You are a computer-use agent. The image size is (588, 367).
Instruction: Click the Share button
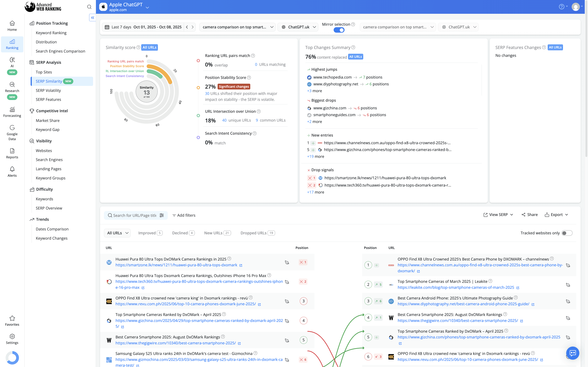(529, 215)
